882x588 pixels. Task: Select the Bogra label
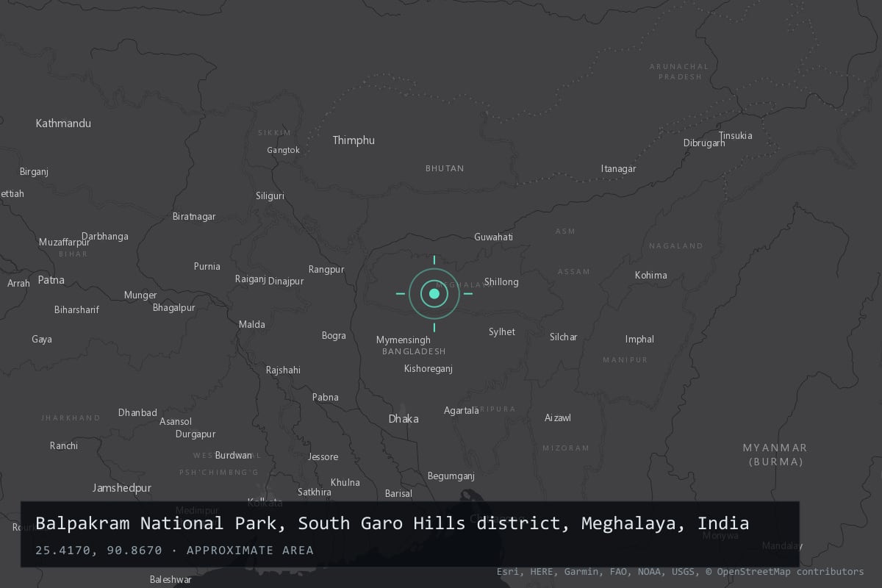pyautogui.click(x=334, y=336)
